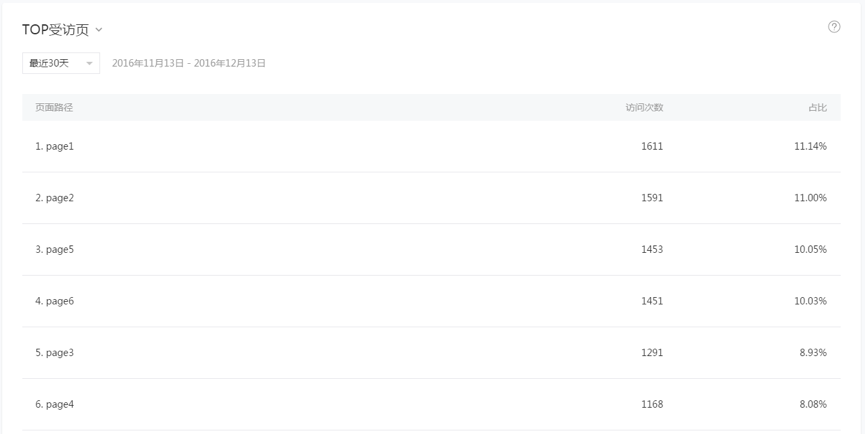Sort by the 访问次数 column header
865x434 pixels.
pos(644,108)
